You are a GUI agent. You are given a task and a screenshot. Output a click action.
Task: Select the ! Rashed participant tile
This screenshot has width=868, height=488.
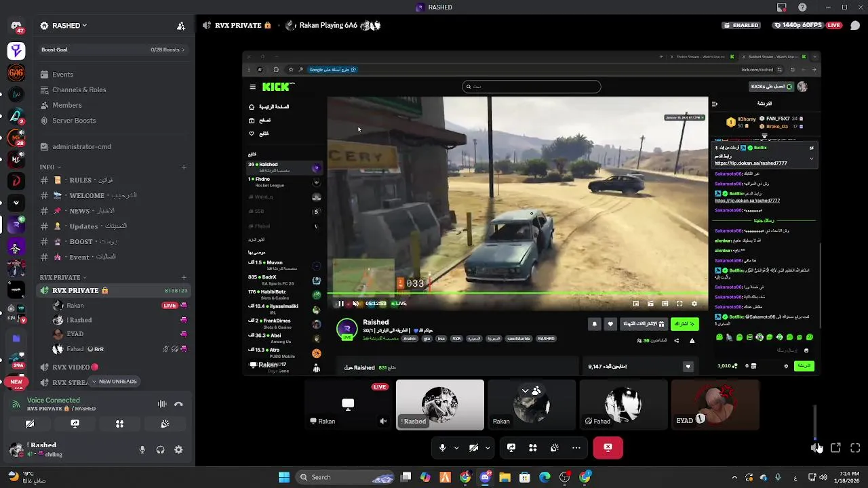click(440, 405)
